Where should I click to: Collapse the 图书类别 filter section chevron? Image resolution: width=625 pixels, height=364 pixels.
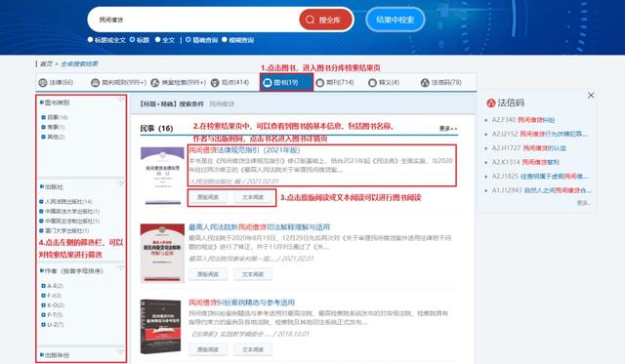pos(120,100)
